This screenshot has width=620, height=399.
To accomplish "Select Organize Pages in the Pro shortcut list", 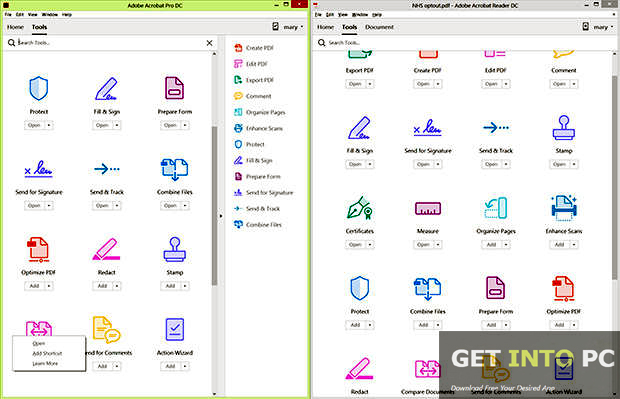I will [260, 112].
